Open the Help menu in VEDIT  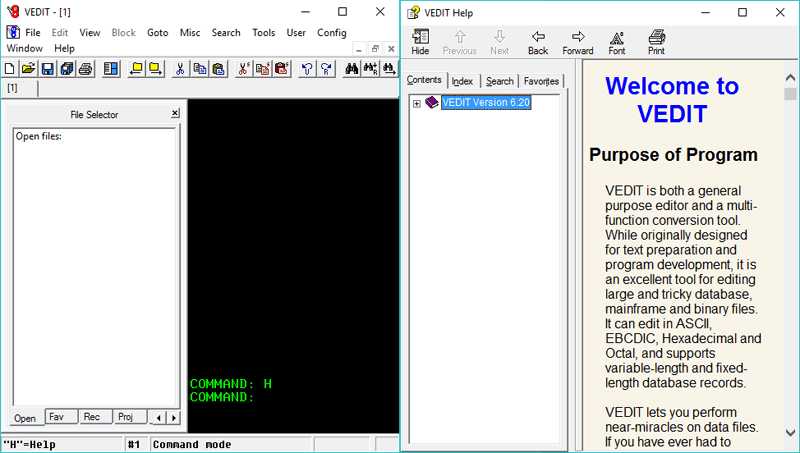(x=64, y=48)
